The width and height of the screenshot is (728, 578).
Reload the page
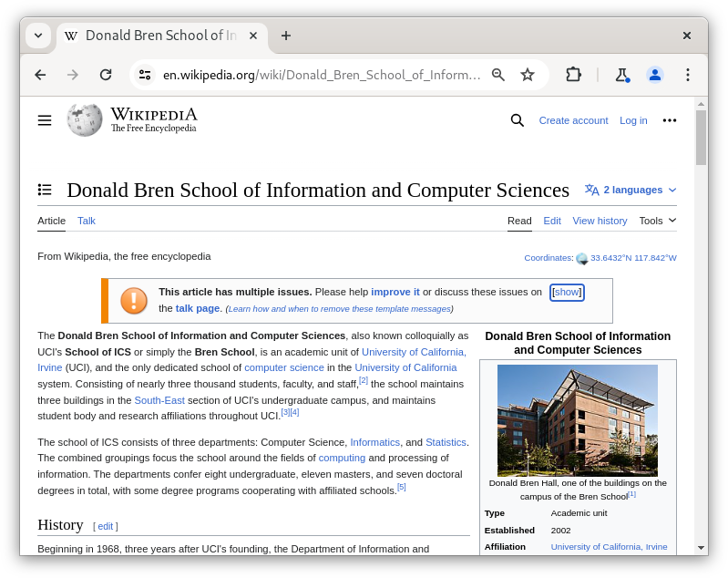pyautogui.click(x=106, y=75)
